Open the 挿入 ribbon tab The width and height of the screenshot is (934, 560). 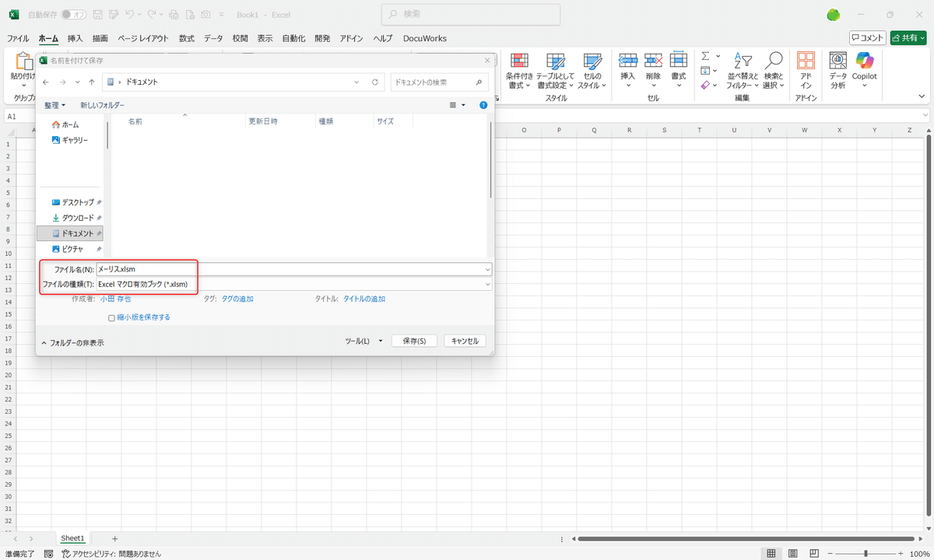[x=75, y=38]
